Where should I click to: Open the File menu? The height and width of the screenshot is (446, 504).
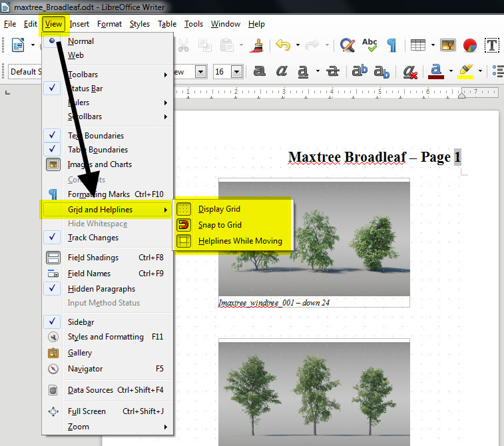point(10,24)
